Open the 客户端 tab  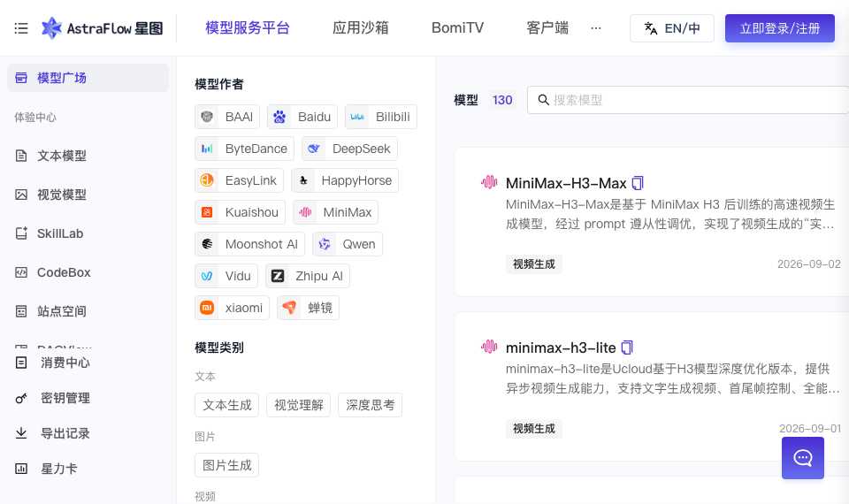[x=547, y=28]
